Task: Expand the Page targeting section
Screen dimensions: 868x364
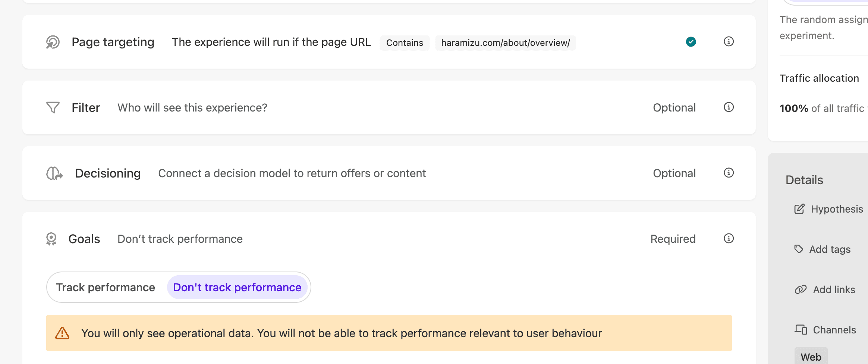Action: [x=113, y=42]
